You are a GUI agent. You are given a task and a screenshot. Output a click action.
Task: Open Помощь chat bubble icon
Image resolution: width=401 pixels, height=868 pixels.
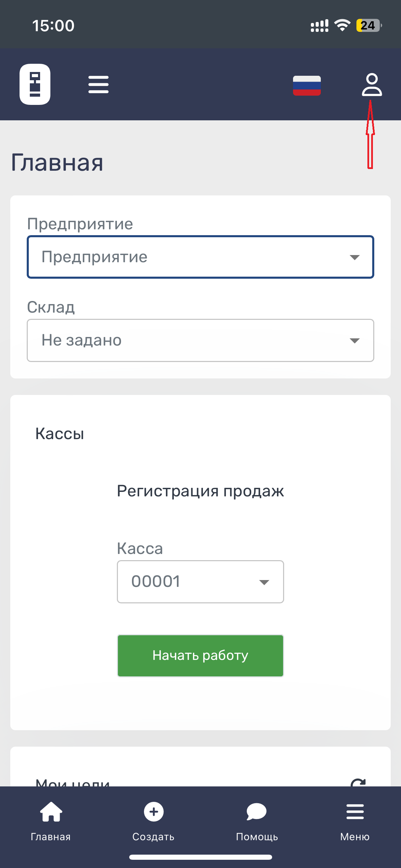[x=256, y=812]
